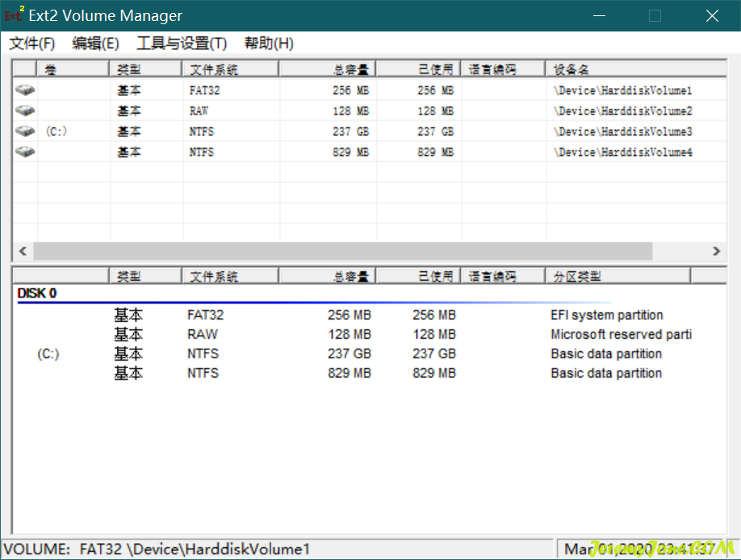
Task: Open the 编辑(E) menu
Action: 95,44
